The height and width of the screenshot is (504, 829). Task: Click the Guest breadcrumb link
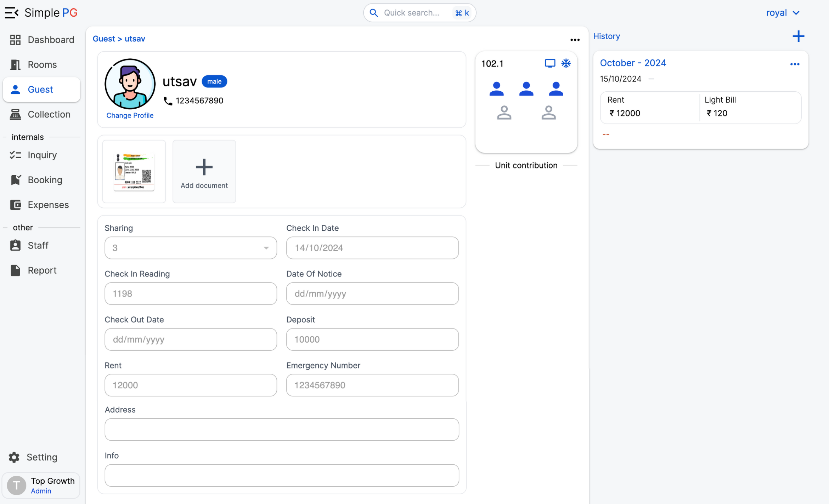click(104, 39)
